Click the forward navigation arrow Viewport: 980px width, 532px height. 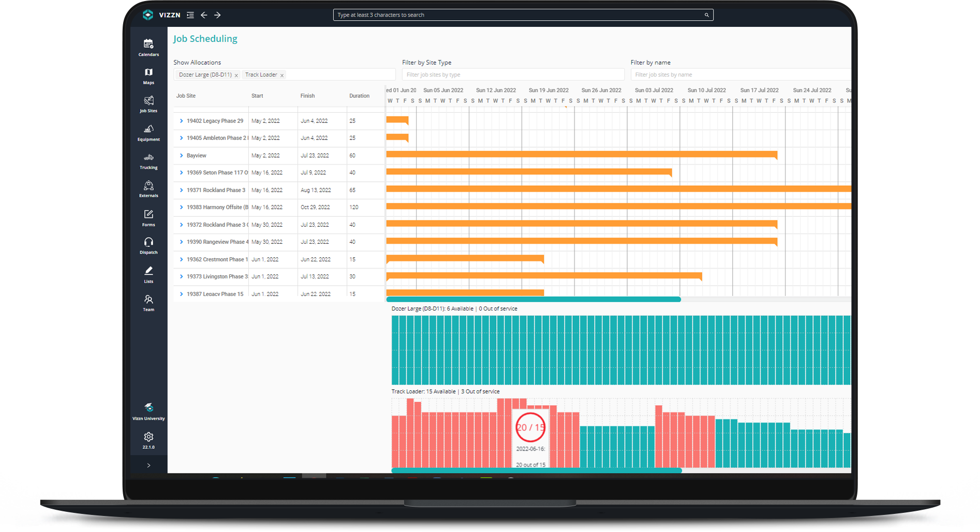click(217, 15)
